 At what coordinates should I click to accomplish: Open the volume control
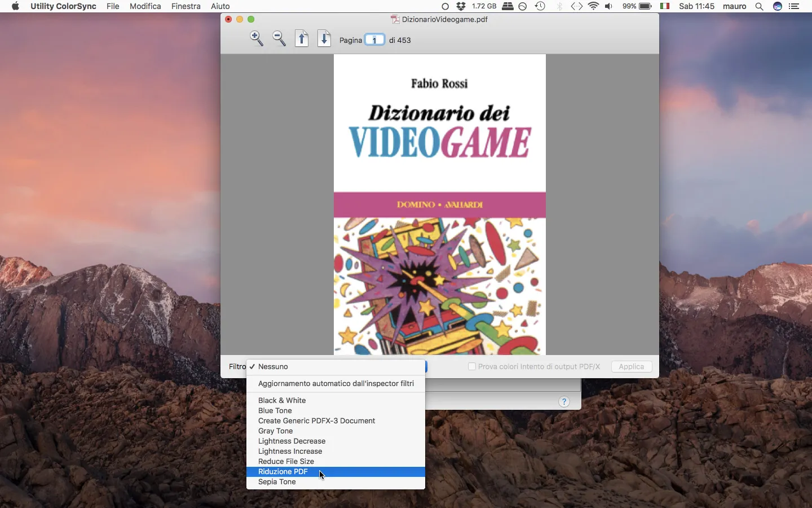click(x=609, y=6)
